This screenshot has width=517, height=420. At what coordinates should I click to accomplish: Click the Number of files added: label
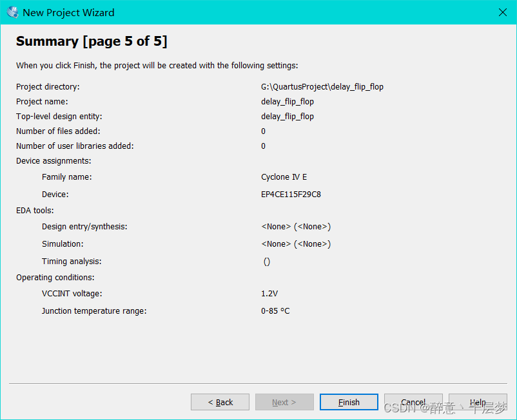58,131
